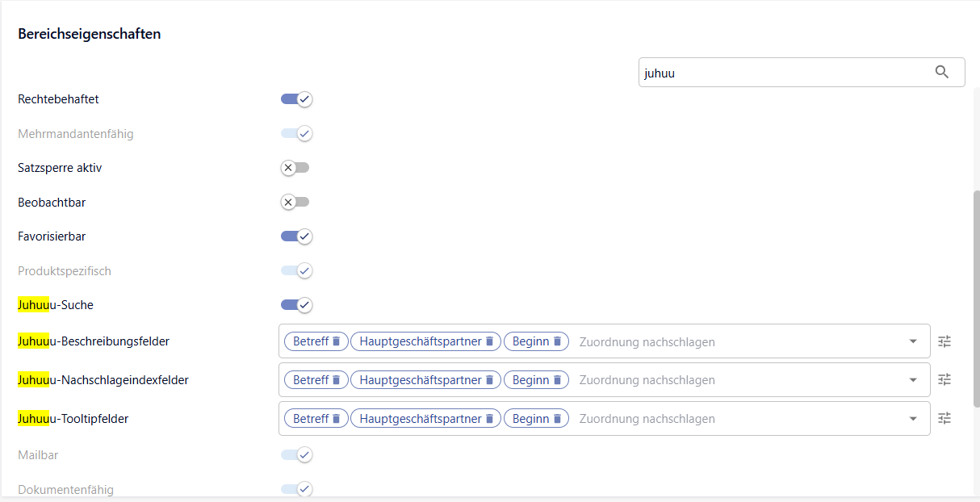Open settings icon for Juhuuu-Nachschlageindexfelder

tap(944, 380)
